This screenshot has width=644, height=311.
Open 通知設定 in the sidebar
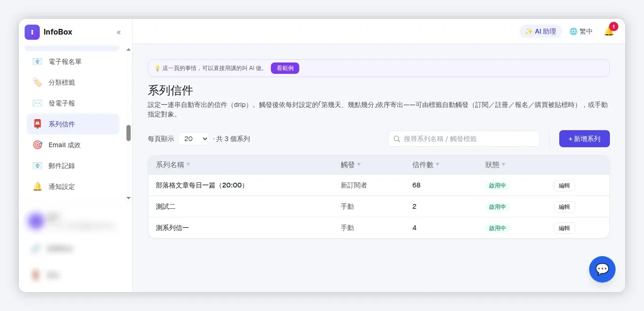(73, 187)
